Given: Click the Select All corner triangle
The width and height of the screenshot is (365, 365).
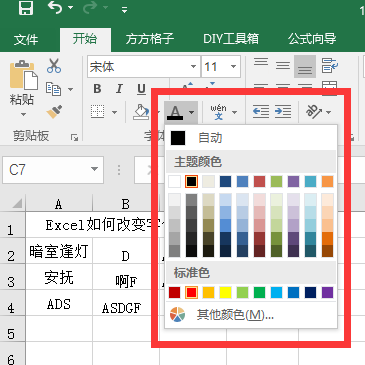Looking at the screenshot, I should click(x=17, y=203).
